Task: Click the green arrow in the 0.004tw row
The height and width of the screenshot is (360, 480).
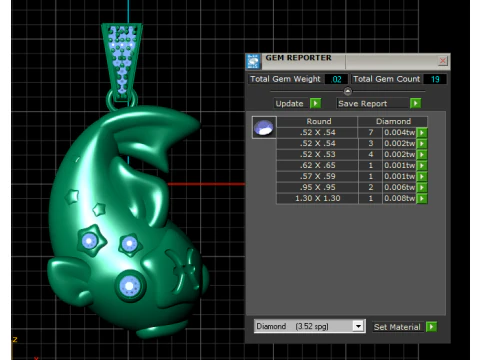Action: [x=422, y=133]
